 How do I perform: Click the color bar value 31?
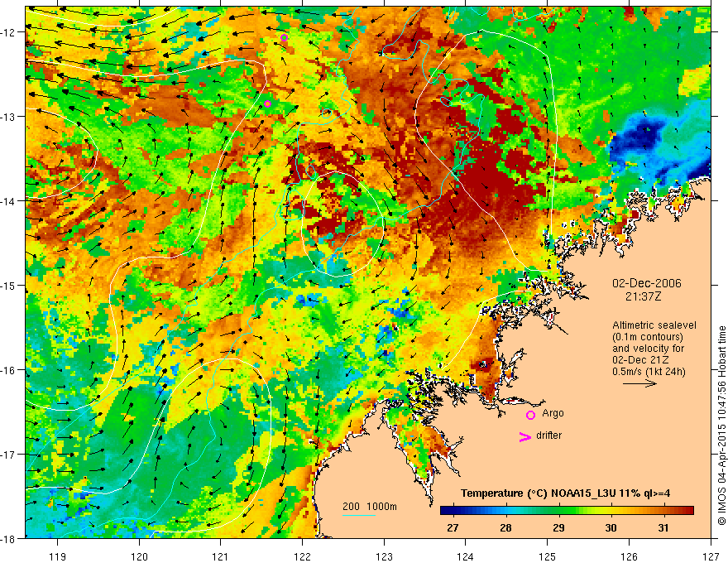point(663,527)
